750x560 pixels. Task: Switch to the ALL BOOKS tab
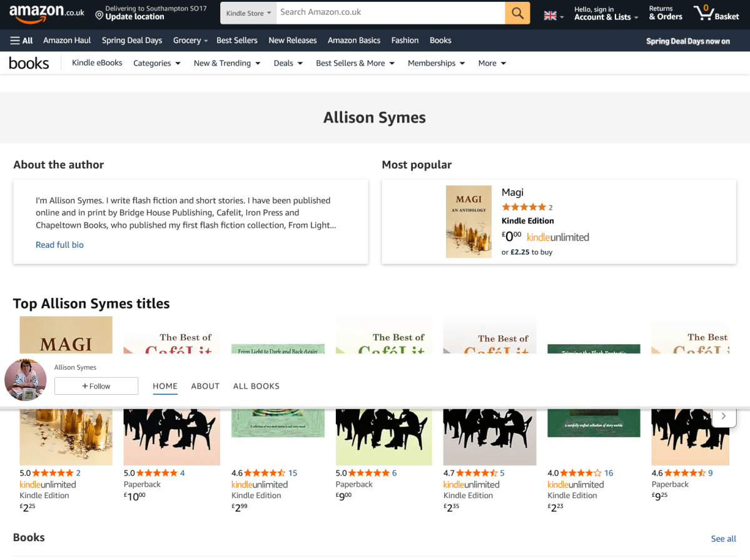click(x=256, y=386)
